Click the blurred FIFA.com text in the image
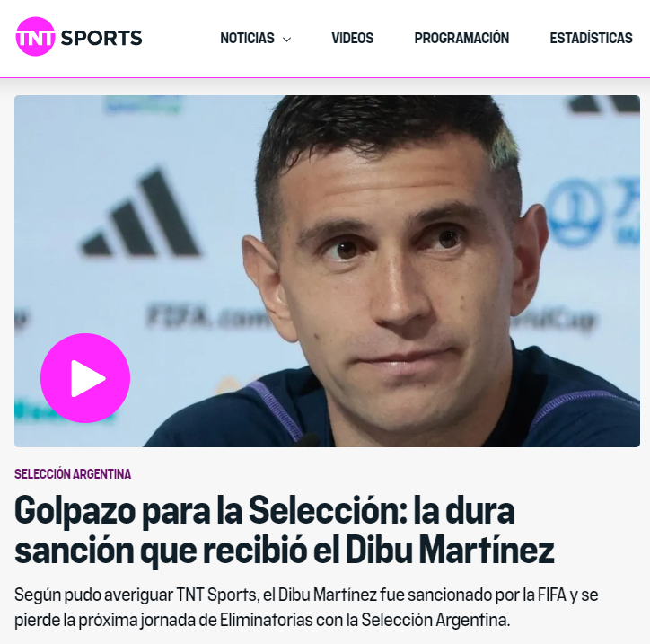Screen dimensions: 650x644 coord(207,317)
